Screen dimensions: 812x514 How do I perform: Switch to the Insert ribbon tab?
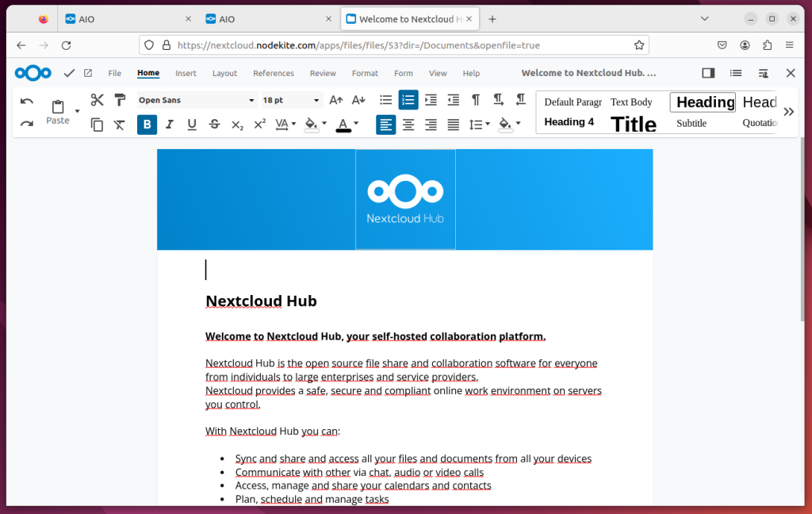click(x=186, y=72)
